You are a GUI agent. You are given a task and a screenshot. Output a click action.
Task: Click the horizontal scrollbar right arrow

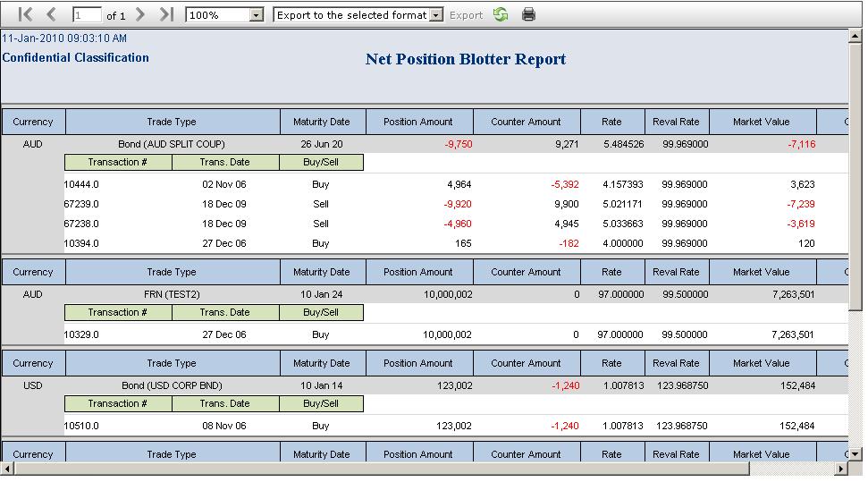click(841, 469)
